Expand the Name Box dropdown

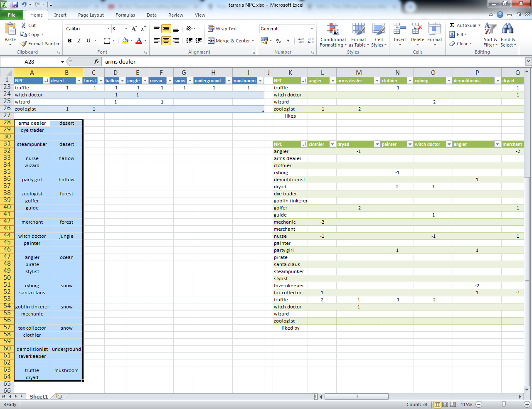(x=62, y=62)
